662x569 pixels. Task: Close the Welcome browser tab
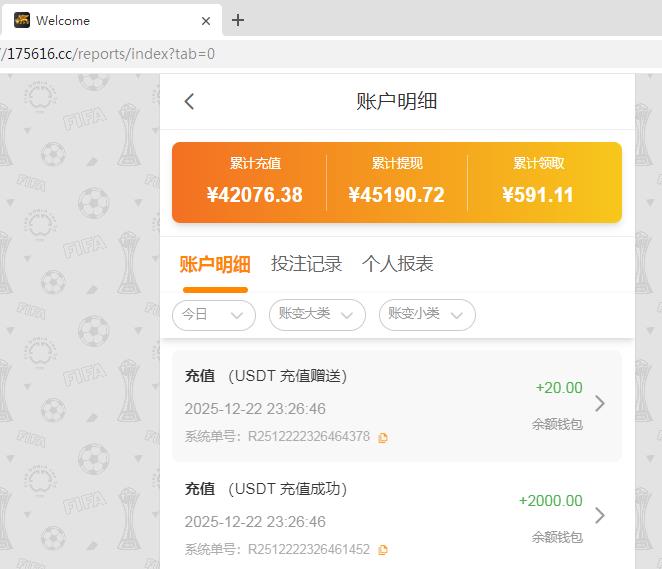point(206,20)
